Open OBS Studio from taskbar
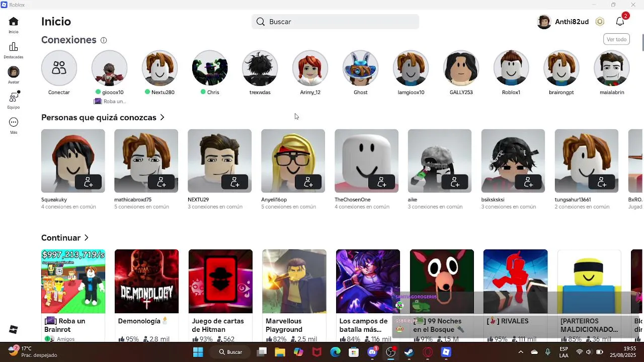This screenshot has width=644, height=362. (391, 352)
